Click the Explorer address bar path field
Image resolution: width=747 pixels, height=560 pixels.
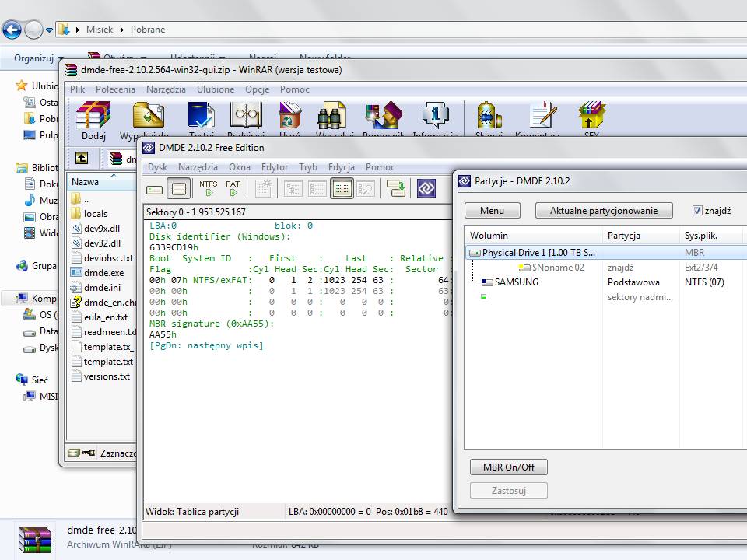point(400,30)
